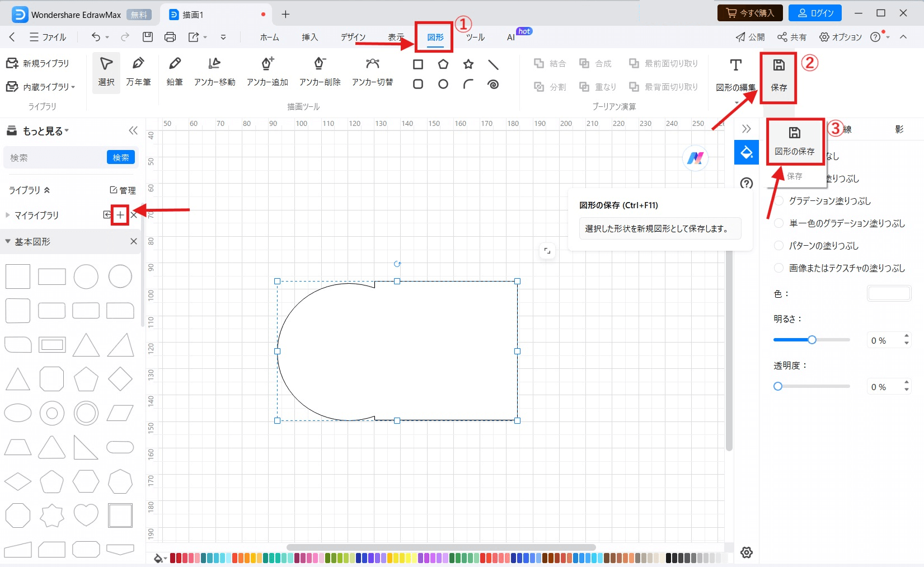Open the fill paint bucket panel
Screen dimensions: 924x567
(x=747, y=152)
